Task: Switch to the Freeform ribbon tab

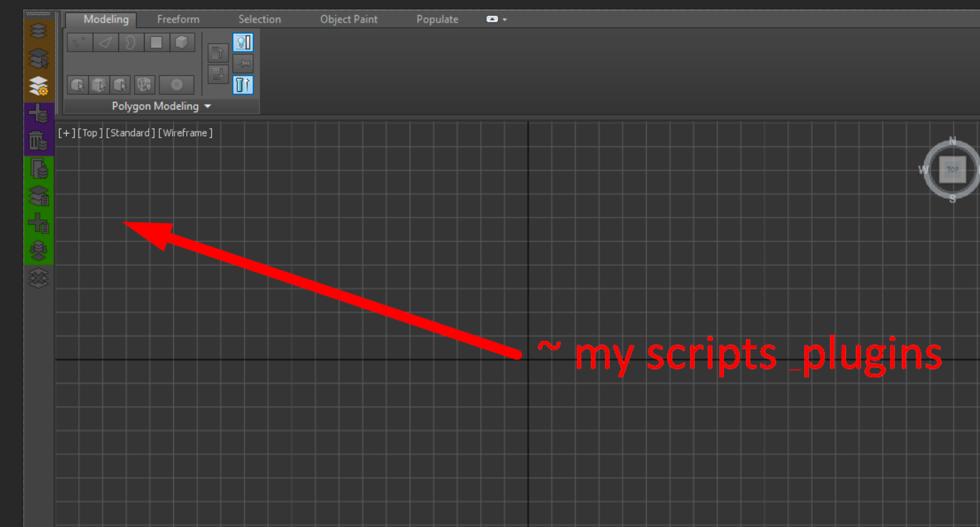Action: [x=178, y=19]
